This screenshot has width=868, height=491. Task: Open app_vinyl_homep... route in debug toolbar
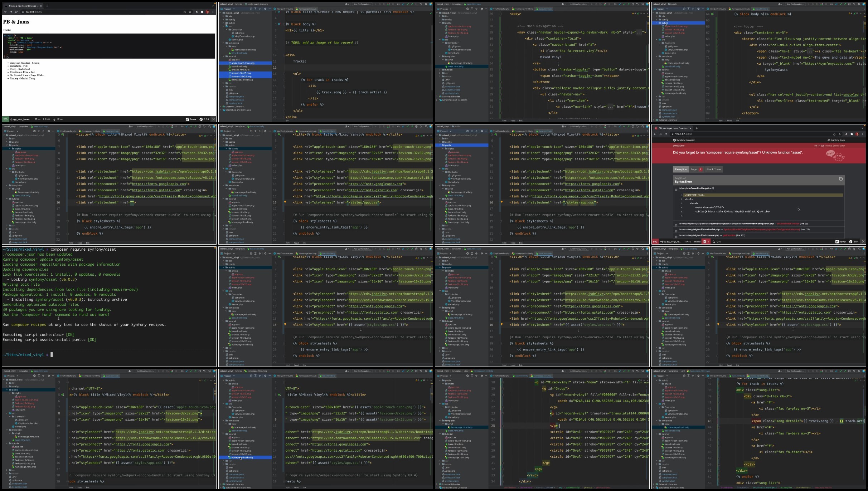point(21,119)
